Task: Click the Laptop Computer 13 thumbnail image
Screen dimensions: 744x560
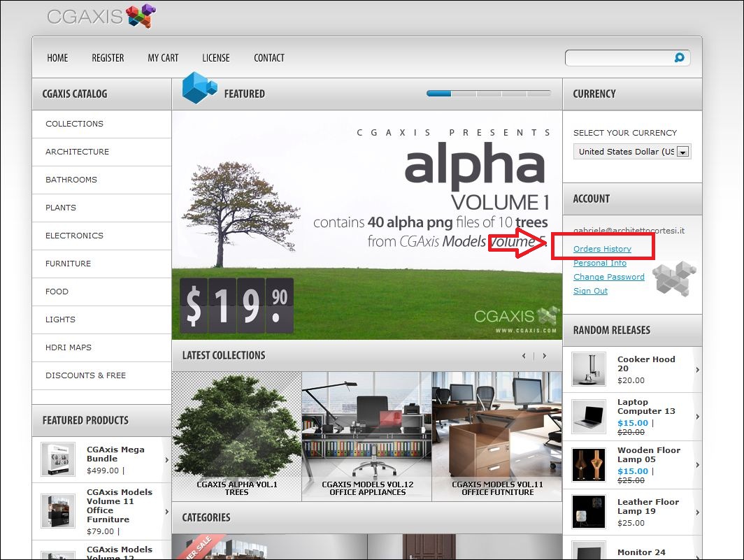Action: [588, 417]
